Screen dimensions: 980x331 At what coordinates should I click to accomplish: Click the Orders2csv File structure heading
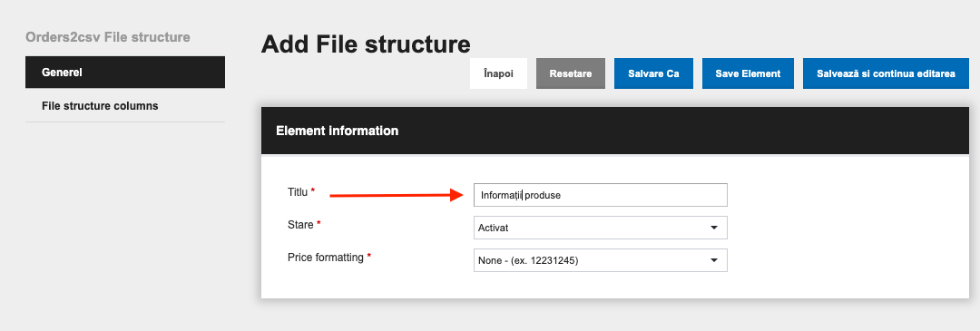tap(107, 37)
